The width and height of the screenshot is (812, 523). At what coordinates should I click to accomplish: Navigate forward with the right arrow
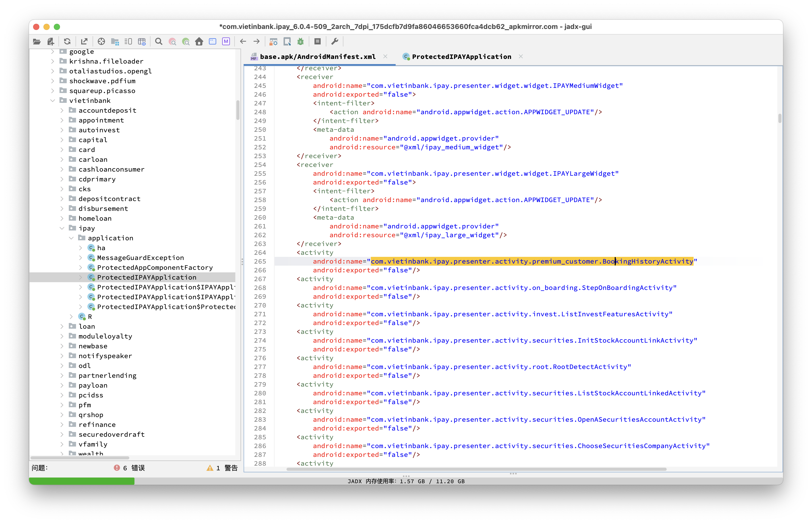pos(257,41)
